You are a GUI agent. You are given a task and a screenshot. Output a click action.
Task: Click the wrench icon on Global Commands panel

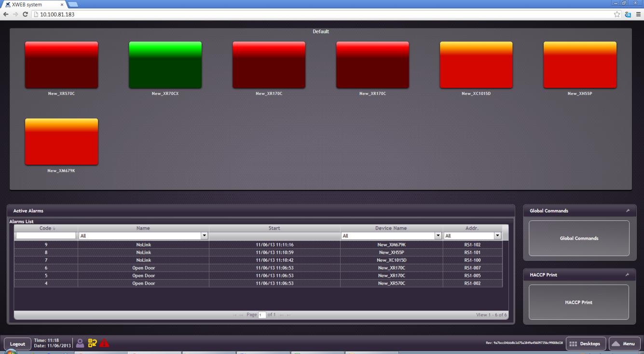(x=628, y=211)
